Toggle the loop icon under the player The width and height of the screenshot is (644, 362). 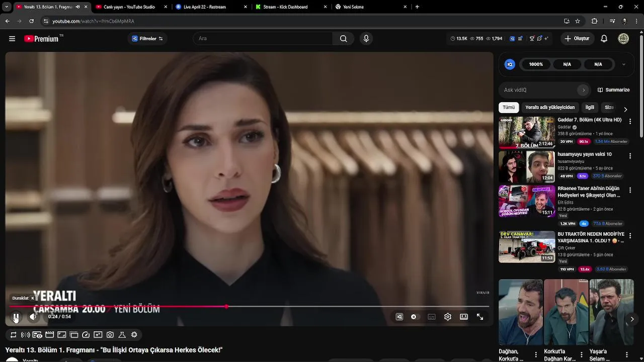point(14,335)
